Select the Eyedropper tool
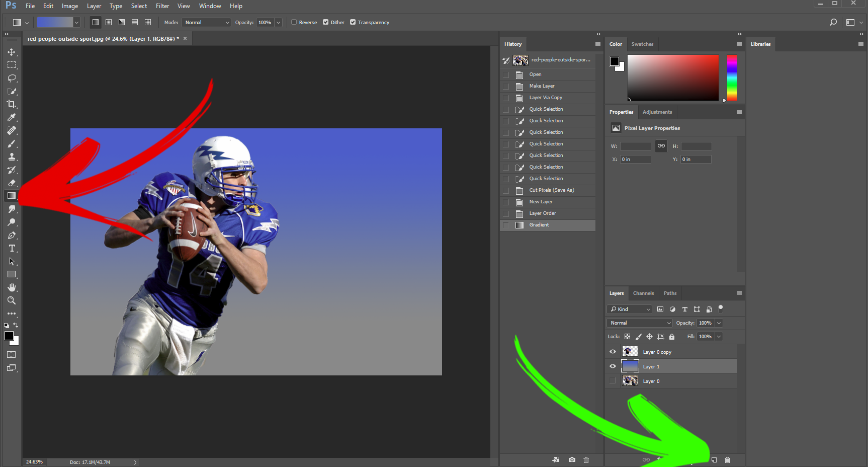Viewport: 868px width, 467px height. pyautogui.click(x=12, y=117)
